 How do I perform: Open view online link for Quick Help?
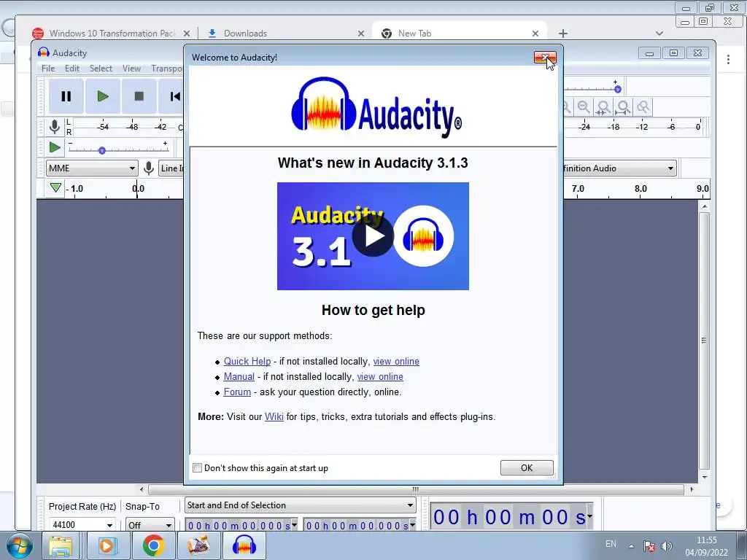(x=396, y=362)
